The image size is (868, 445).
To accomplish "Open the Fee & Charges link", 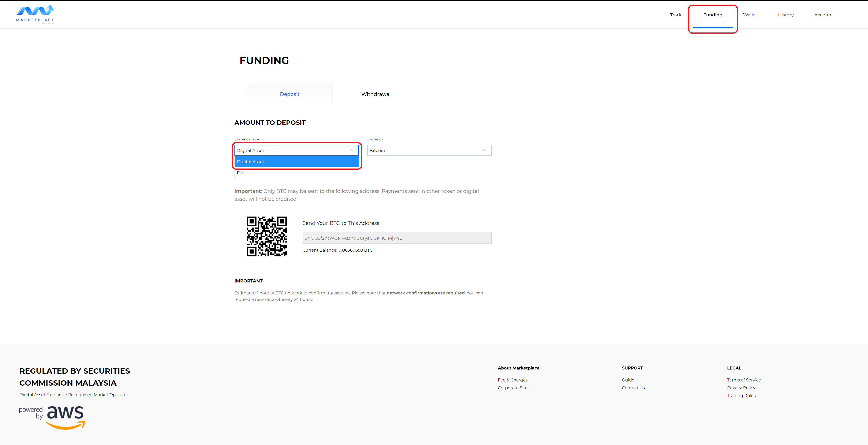I will click(512, 380).
